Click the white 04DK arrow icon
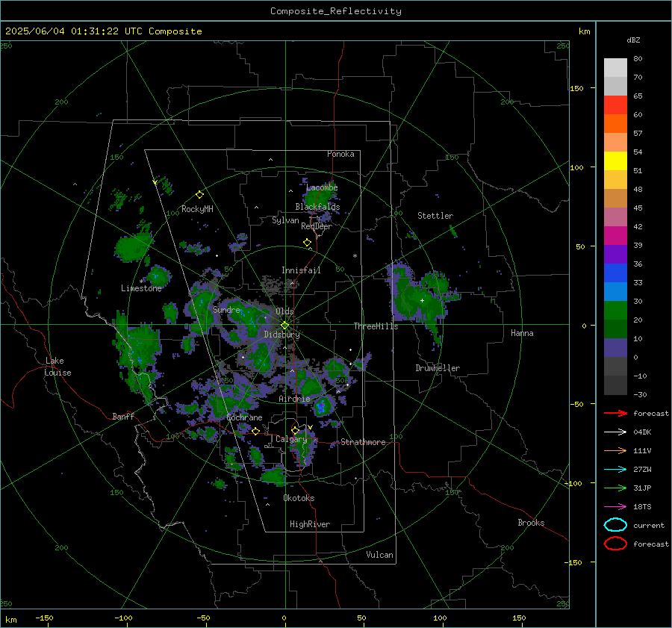This screenshot has height=628, width=672. click(615, 432)
